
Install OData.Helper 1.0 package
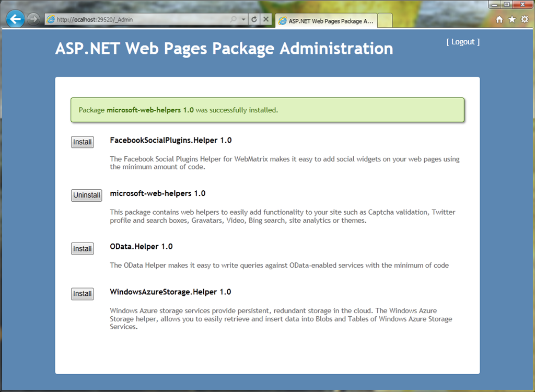click(82, 249)
